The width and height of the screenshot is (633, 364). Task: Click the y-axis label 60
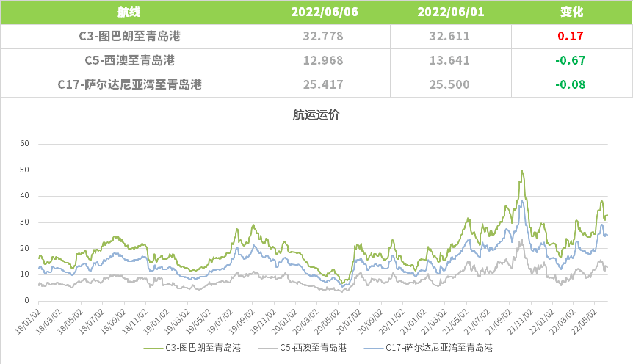[25, 143]
